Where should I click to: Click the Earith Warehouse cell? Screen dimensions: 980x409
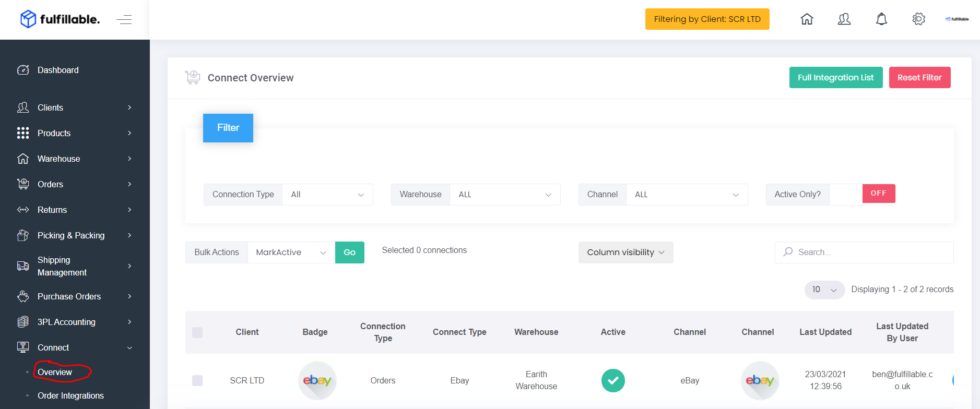tap(536, 380)
